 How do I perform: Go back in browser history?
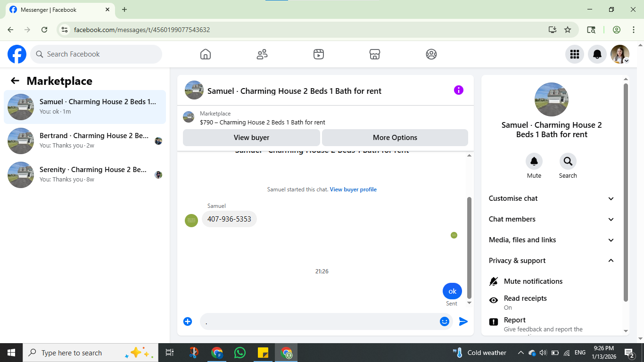click(x=10, y=30)
